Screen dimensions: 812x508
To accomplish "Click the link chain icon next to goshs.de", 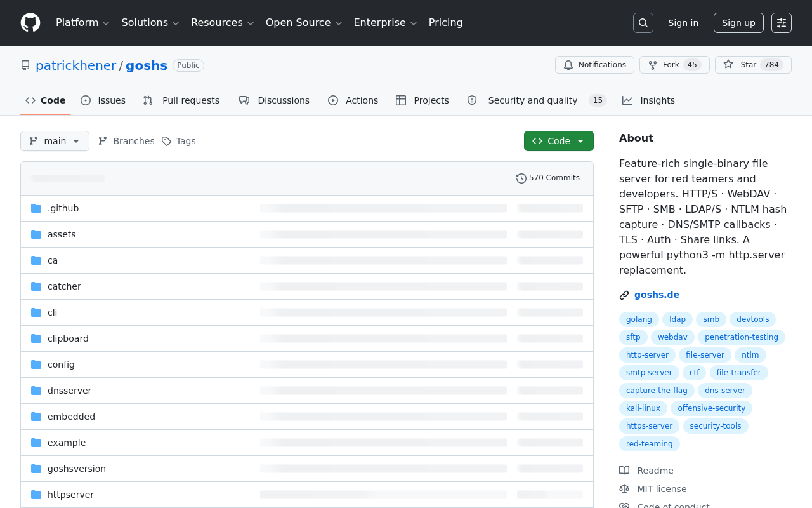I will tap(624, 295).
